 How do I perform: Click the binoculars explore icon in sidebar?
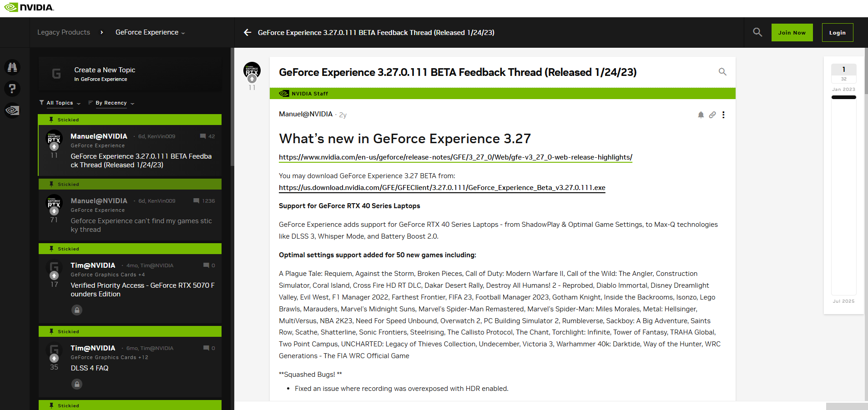pos(12,67)
